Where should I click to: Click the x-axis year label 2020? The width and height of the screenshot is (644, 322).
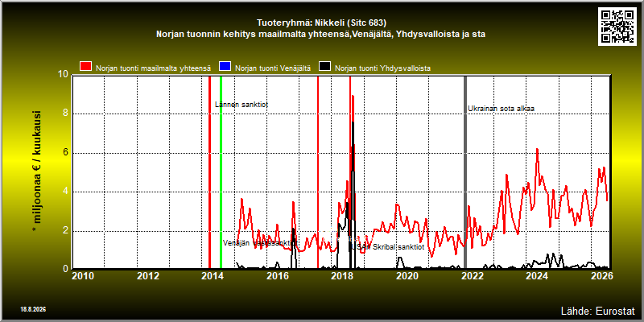click(407, 275)
